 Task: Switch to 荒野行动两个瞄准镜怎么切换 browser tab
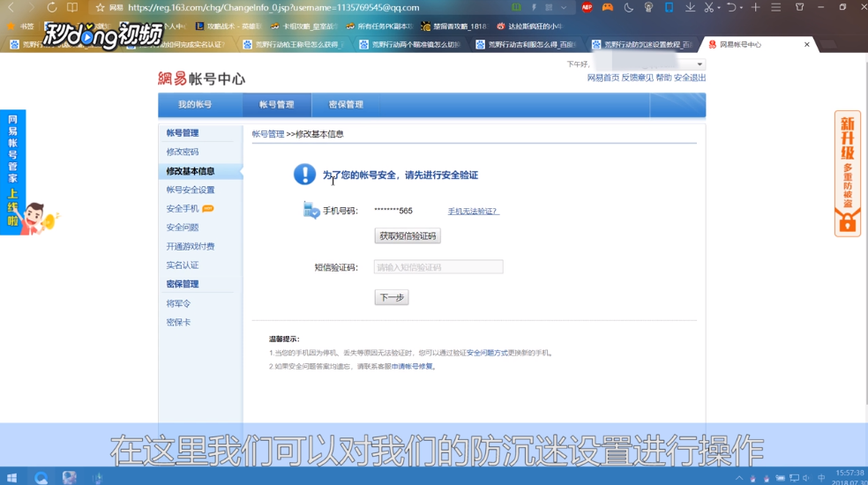409,44
